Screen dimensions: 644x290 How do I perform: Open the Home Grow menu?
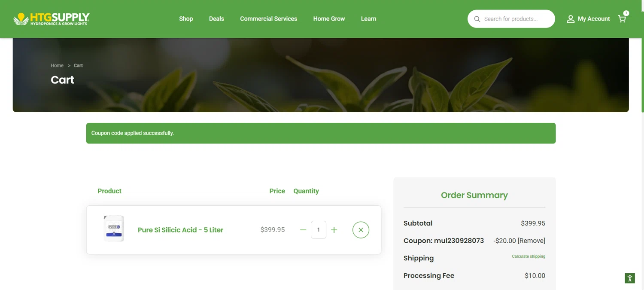(x=329, y=19)
